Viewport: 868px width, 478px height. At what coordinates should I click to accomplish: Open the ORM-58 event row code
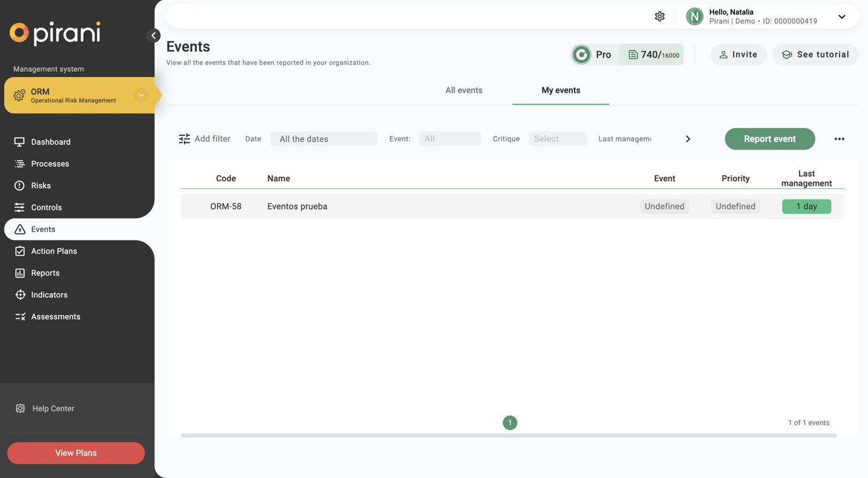(226, 206)
